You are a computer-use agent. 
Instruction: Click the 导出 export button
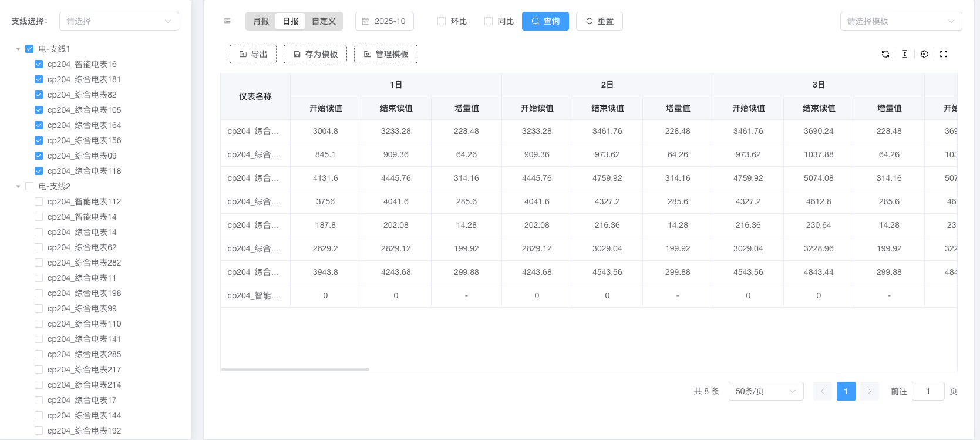[x=253, y=54]
